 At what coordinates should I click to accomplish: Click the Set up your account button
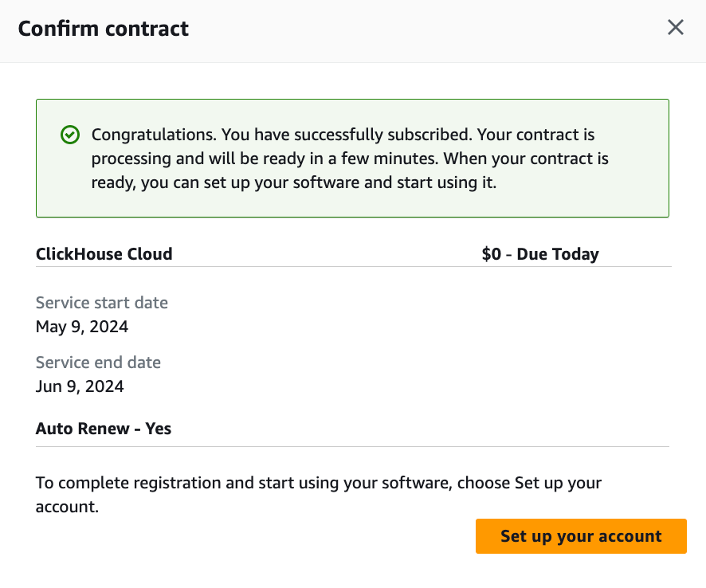(x=581, y=536)
